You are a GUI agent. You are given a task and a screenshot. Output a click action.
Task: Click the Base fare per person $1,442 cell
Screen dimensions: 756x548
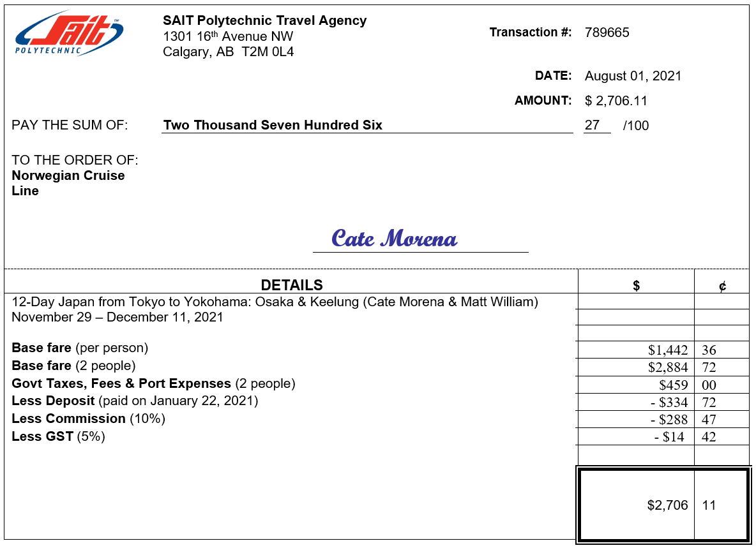tap(668, 350)
